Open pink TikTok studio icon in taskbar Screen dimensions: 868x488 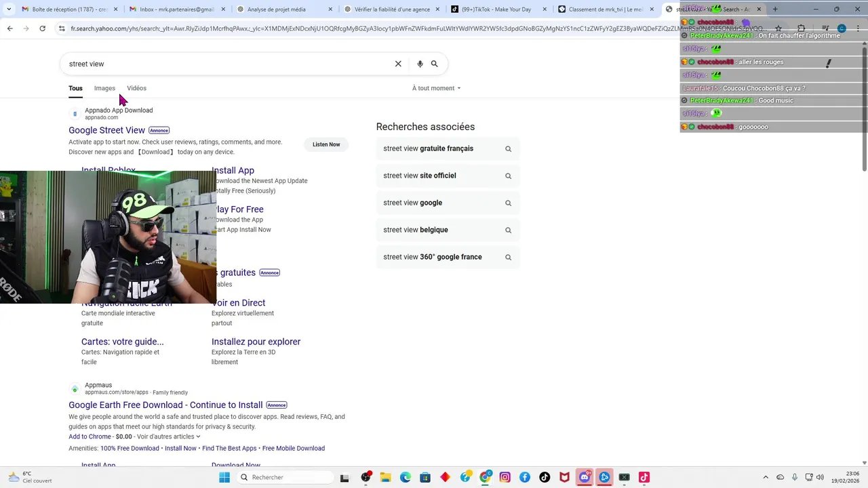tap(644, 477)
